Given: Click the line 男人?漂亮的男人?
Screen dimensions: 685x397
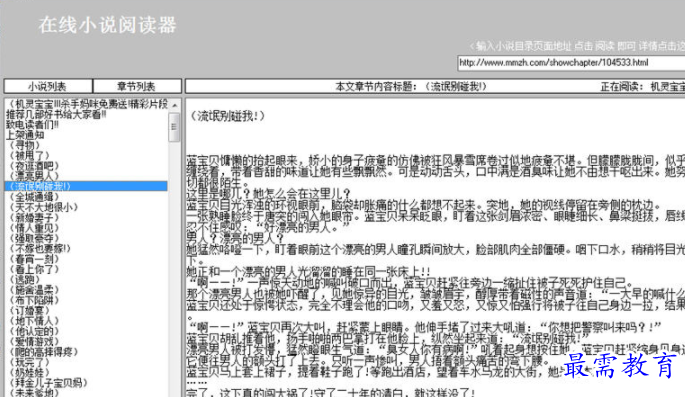Looking at the screenshot, I should [235, 238].
